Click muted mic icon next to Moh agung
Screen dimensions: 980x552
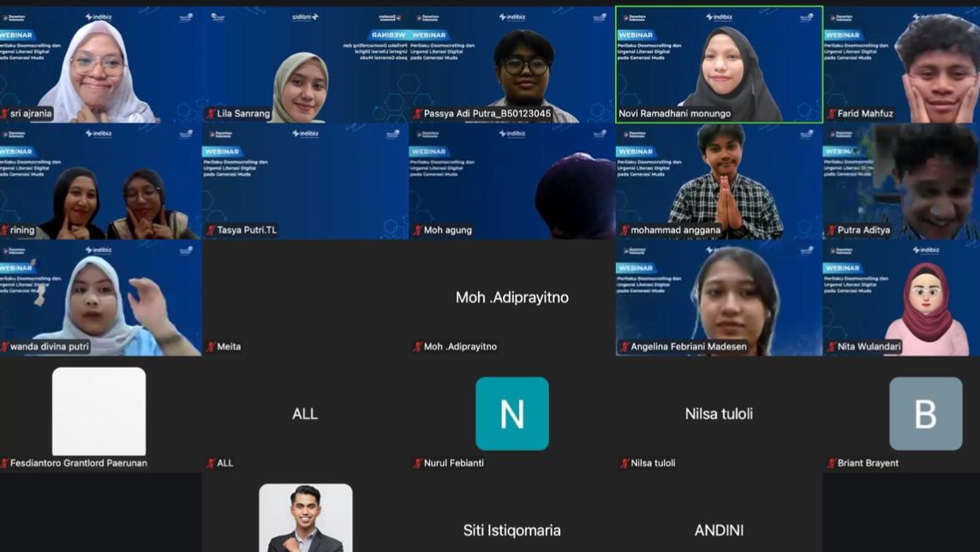click(x=418, y=231)
